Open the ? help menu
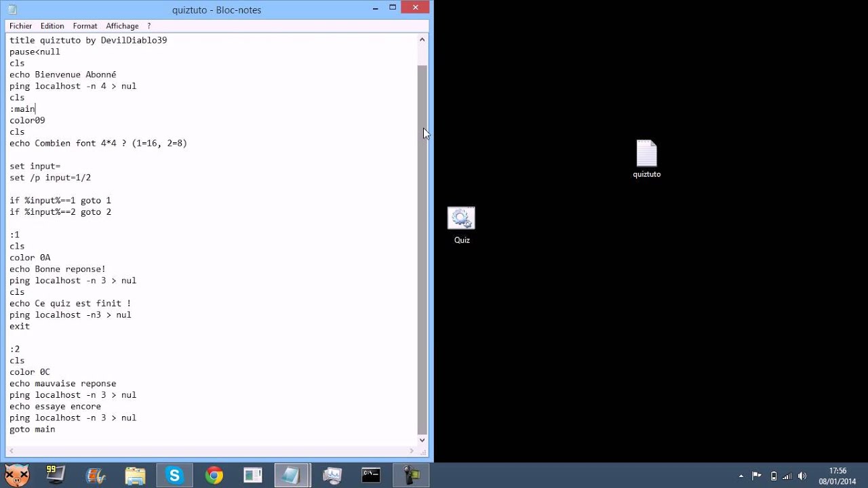The width and height of the screenshot is (868, 488). pyautogui.click(x=149, y=26)
